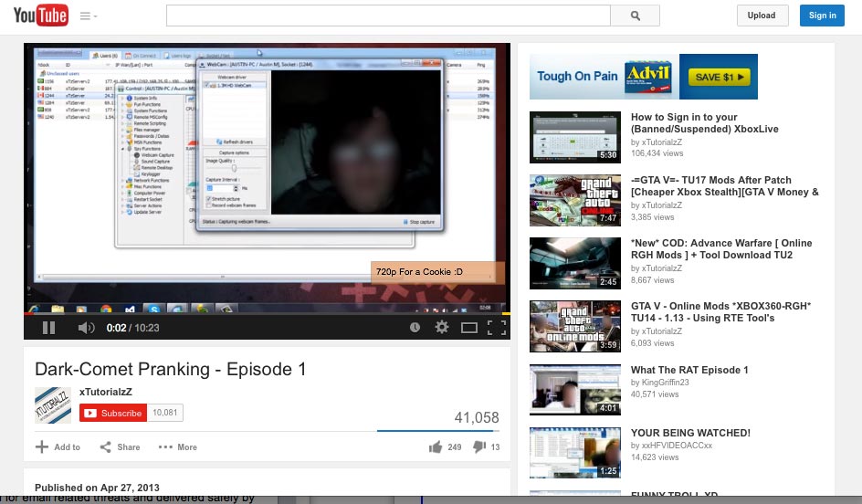The width and height of the screenshot is (862, 504).
Task: Open the guide menu next to YouTube logo
Action: coord(88,16)
